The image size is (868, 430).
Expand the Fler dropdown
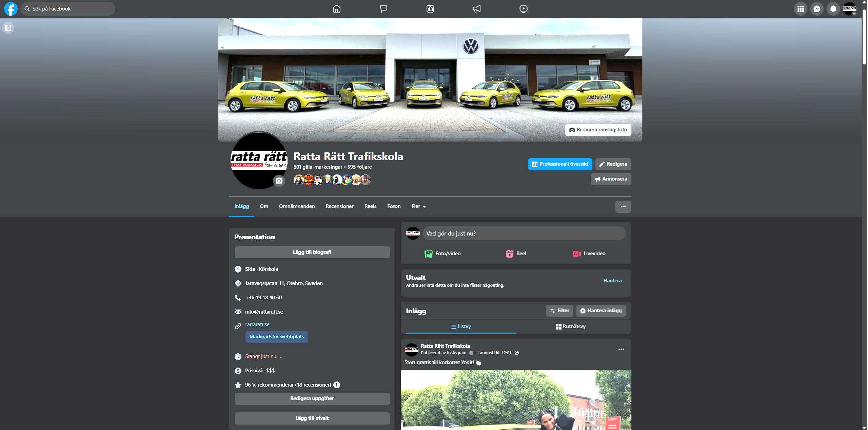pos(418,206)
